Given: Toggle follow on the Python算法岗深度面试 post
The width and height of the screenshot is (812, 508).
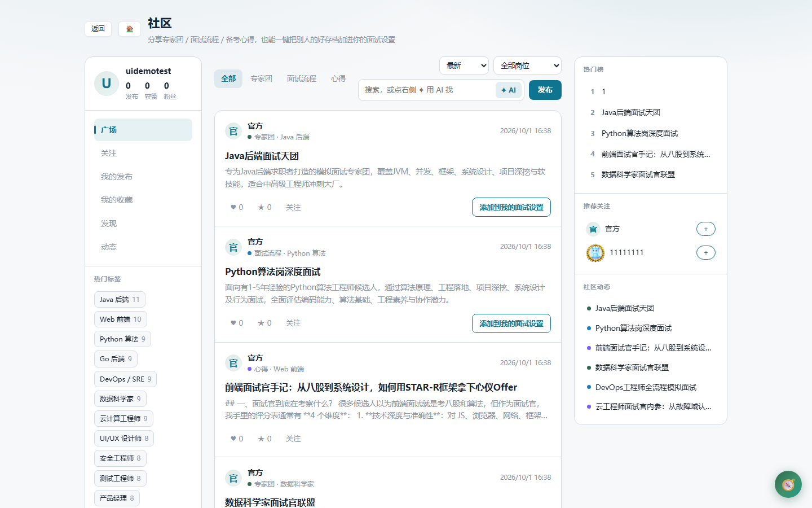Looking at the screenshot, I should pos(293,323).
